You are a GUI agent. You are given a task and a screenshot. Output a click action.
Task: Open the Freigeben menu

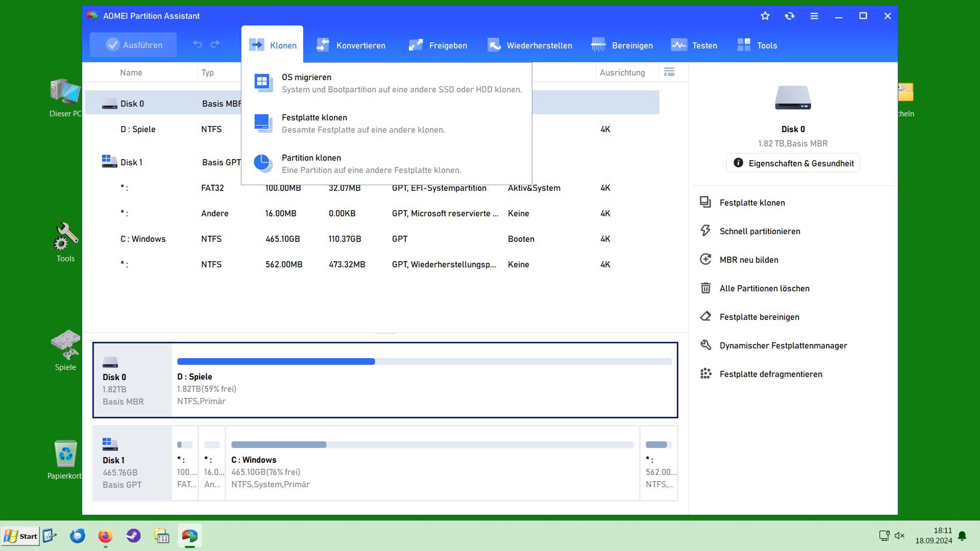(x=438, y=45)
